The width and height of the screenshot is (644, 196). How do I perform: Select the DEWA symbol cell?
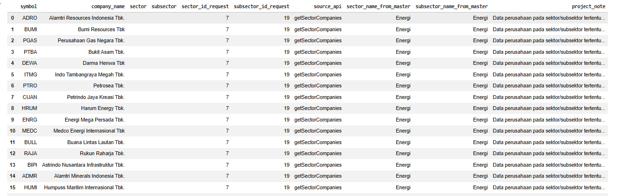pos(30,63)
